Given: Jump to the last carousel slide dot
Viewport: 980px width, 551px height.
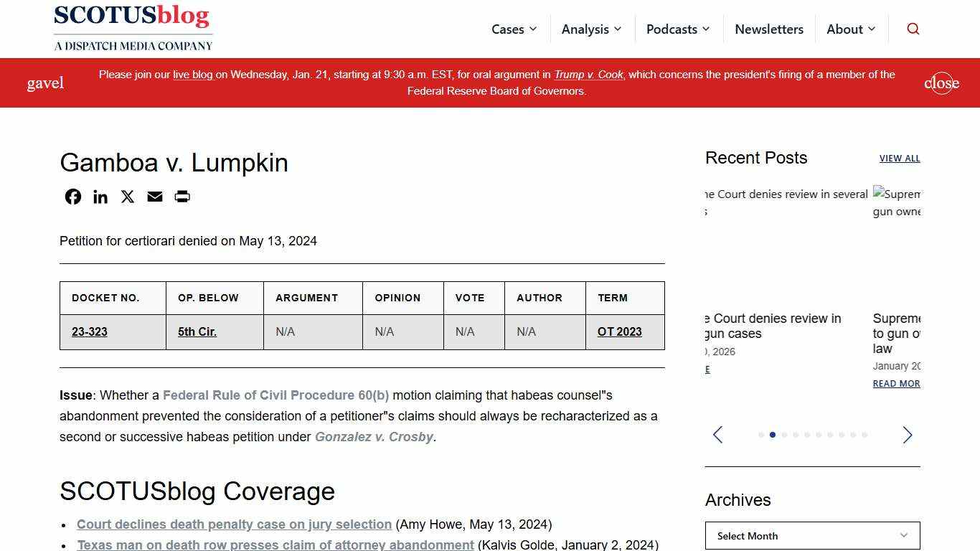Looking at the screenshot, I should click(x=864, y=435).
